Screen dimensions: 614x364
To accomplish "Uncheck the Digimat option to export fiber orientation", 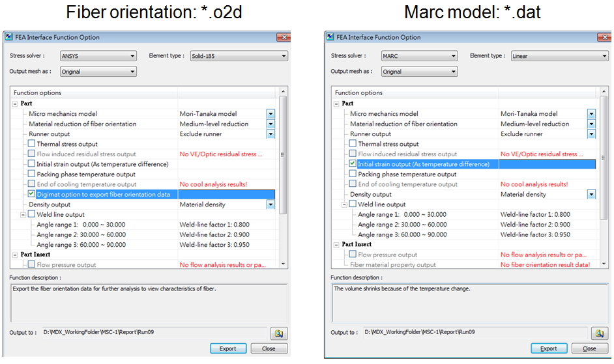I will 31,195.
